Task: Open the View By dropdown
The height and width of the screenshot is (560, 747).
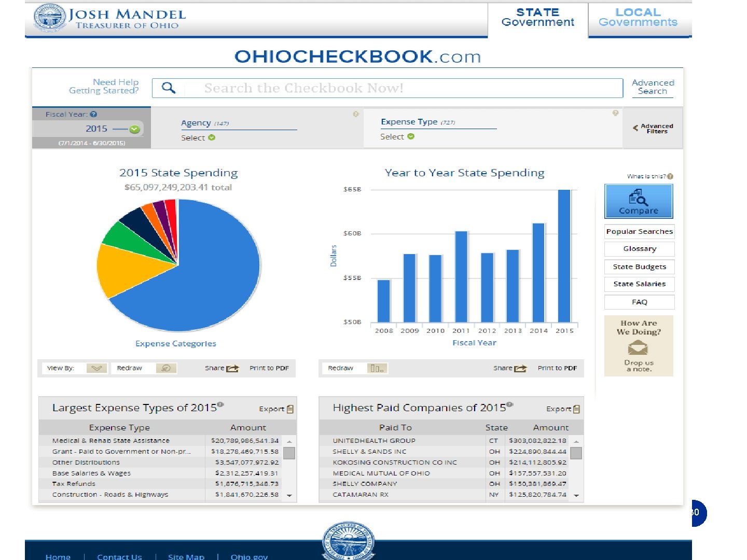Action: coord(96,368)
